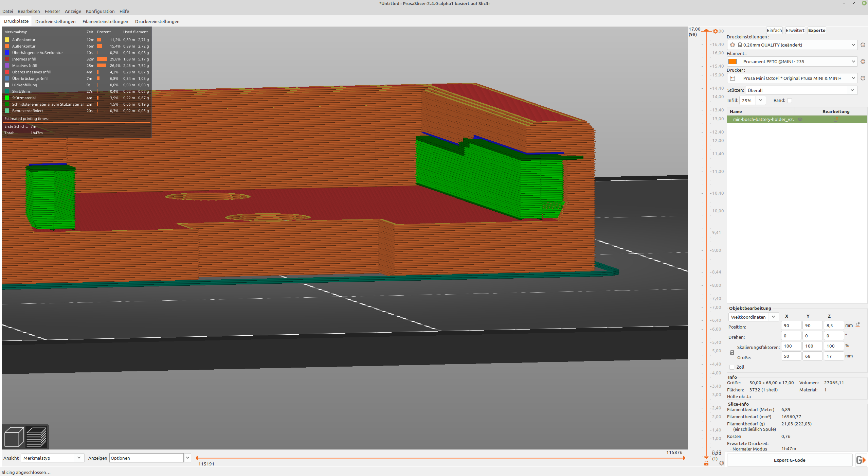This screenshot has height=476, width=868.
Task: Click object edit icon in Bearbeitung column
Action: click(x=836, y=119)
